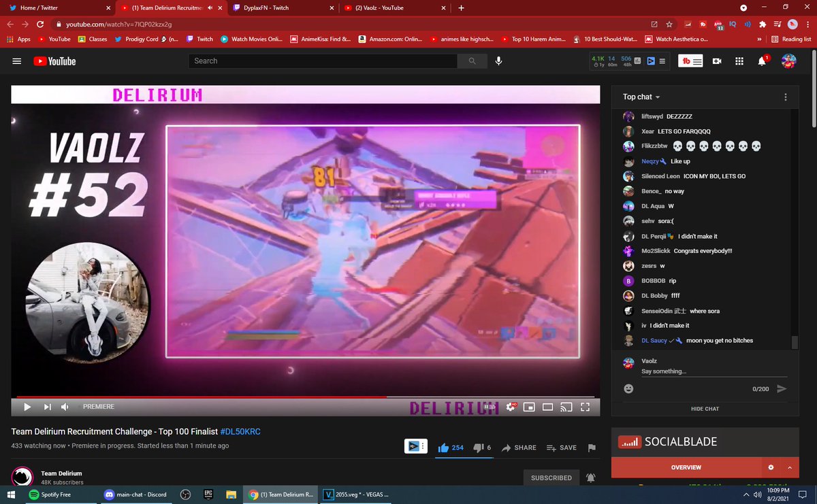Viewport: 817px width, 504px height.
Task: Toggle theater mode view
Action: pos(547,407)
